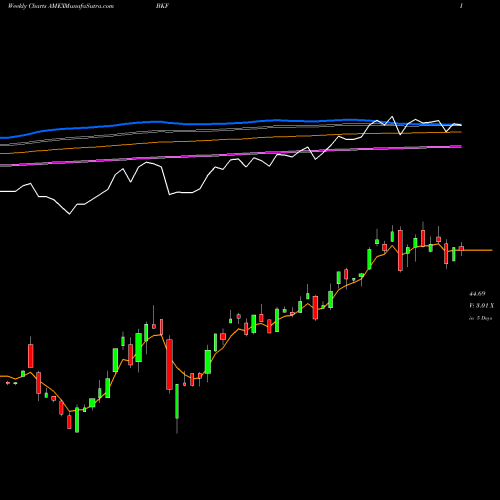This screenshot has width=500, height=500.
Task: Click the '44.69' price value
Action: point(477,294)
